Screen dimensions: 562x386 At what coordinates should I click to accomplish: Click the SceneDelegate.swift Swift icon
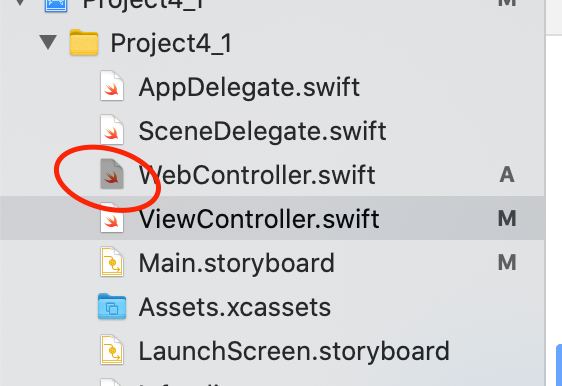click(x=112, y=130)
